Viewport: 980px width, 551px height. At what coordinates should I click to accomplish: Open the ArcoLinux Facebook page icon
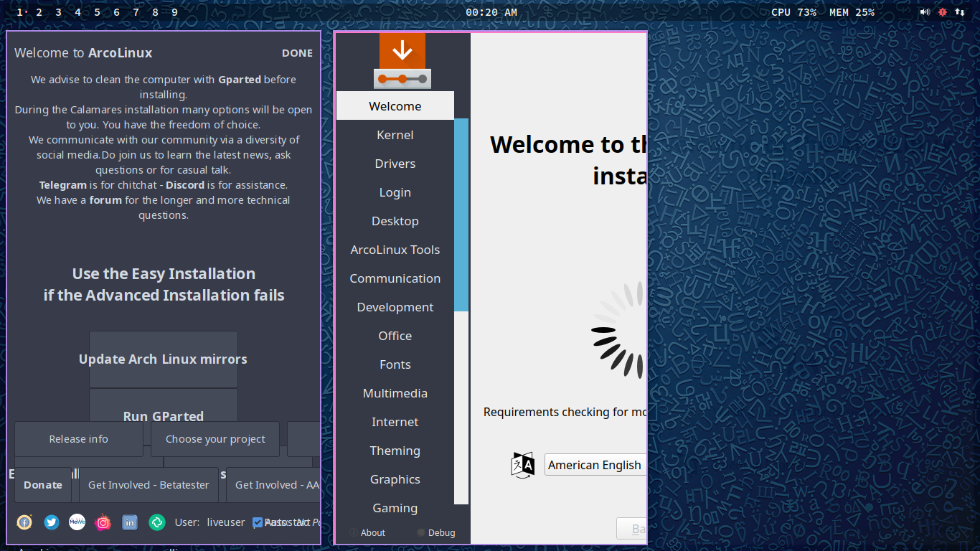click(24, 522)
